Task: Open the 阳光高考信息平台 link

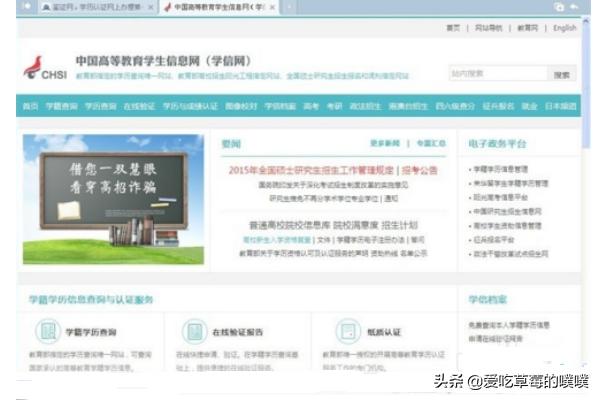Action: pyautogui.click(x=501, y=198)
